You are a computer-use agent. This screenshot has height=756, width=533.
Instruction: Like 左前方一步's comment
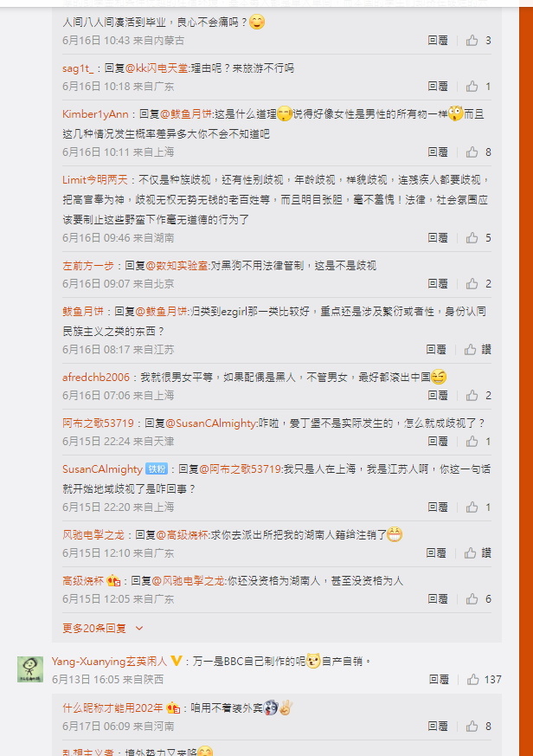[472, 283]
